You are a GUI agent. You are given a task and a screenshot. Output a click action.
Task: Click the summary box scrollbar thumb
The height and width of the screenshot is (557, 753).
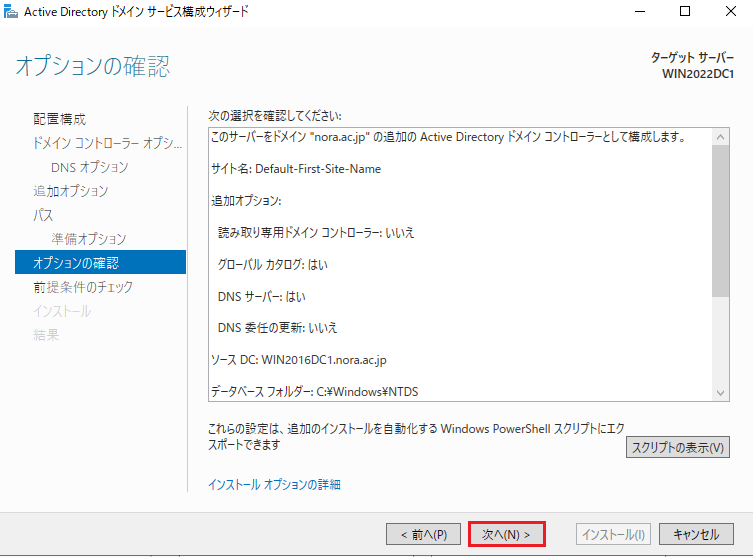(720, 221)
